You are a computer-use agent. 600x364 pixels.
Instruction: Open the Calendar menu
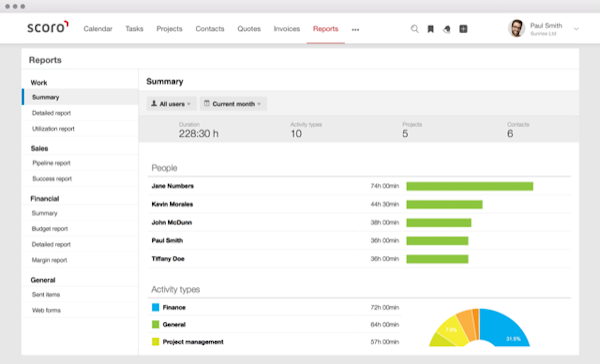coord(98,29)
